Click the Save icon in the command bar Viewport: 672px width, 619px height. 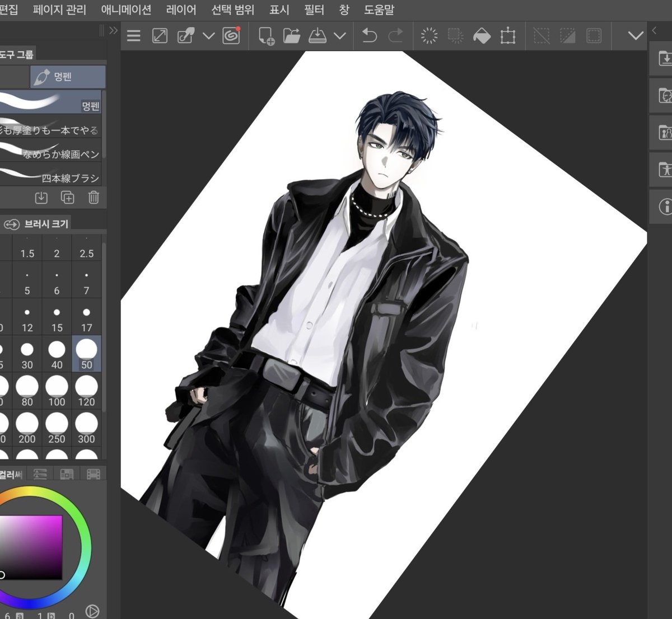(318, 36)
